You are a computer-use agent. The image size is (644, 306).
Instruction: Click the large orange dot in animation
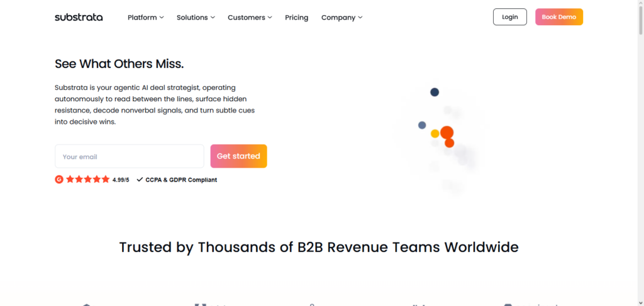(447, 133)
